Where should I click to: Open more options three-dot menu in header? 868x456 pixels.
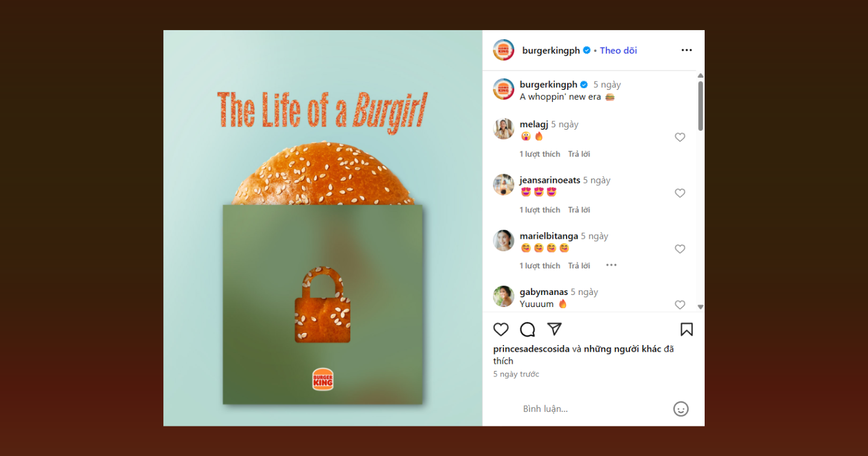[687, 50]
